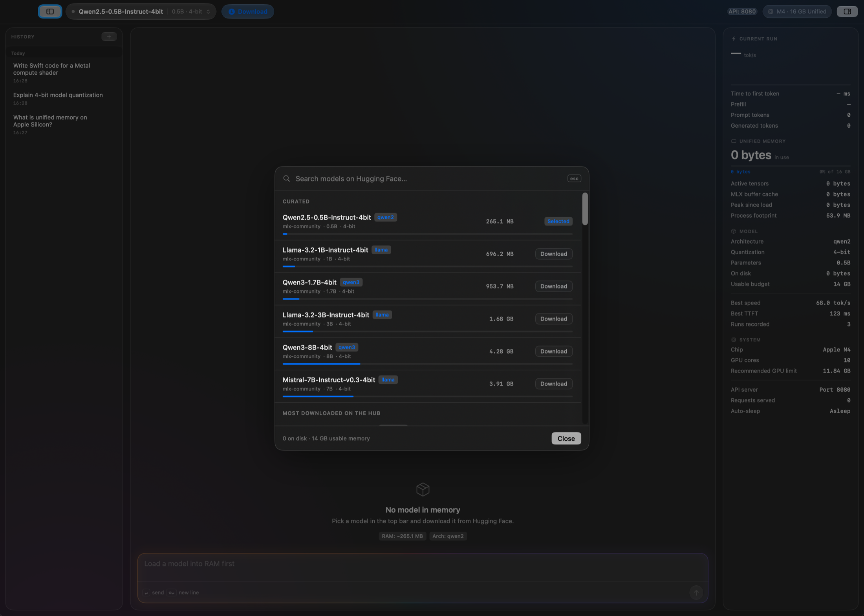Screen dimensions: 864x616
Task: Toggle the left sidebar panel icon
Action: [x=50, y=11]
